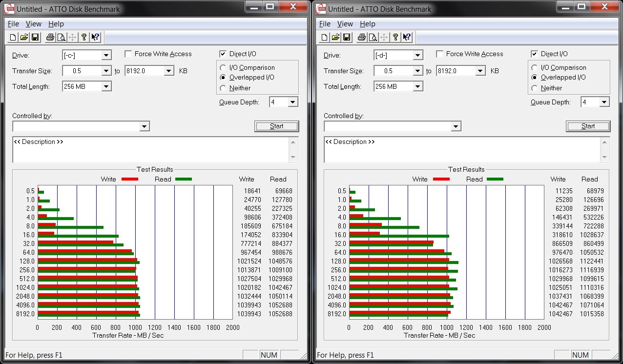Select I/O Comparison radio in drive D window

[x=535, y=68]
